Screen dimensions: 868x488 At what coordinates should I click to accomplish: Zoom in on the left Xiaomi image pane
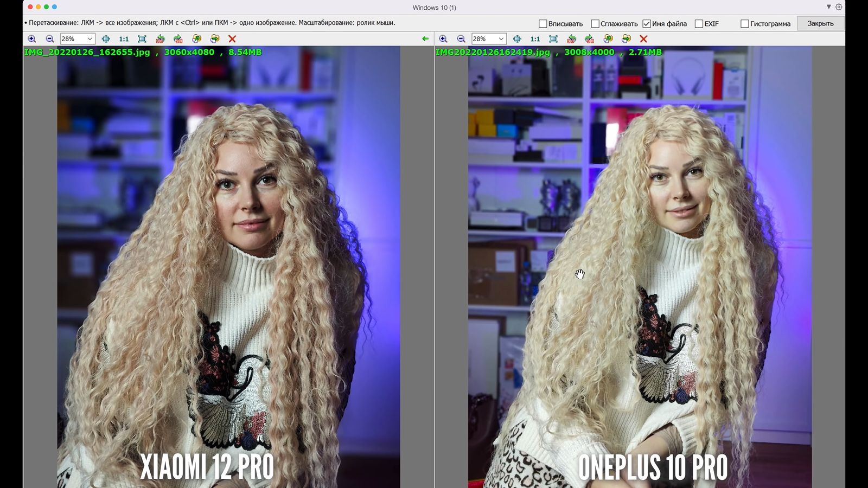click(32, 39)
